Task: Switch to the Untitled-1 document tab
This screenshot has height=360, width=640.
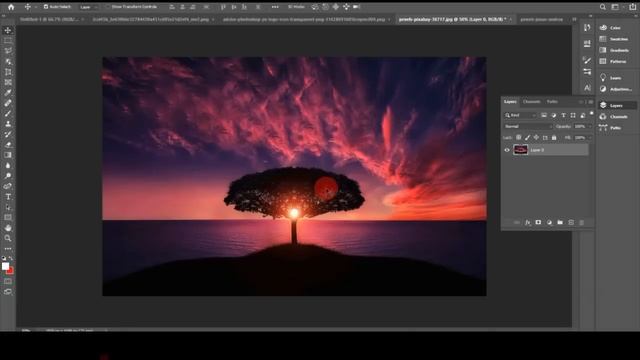Action: click(x=50, y=19)
